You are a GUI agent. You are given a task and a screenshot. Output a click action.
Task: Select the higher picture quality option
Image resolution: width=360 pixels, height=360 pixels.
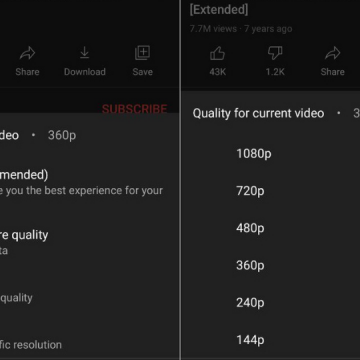pos(24,242)
